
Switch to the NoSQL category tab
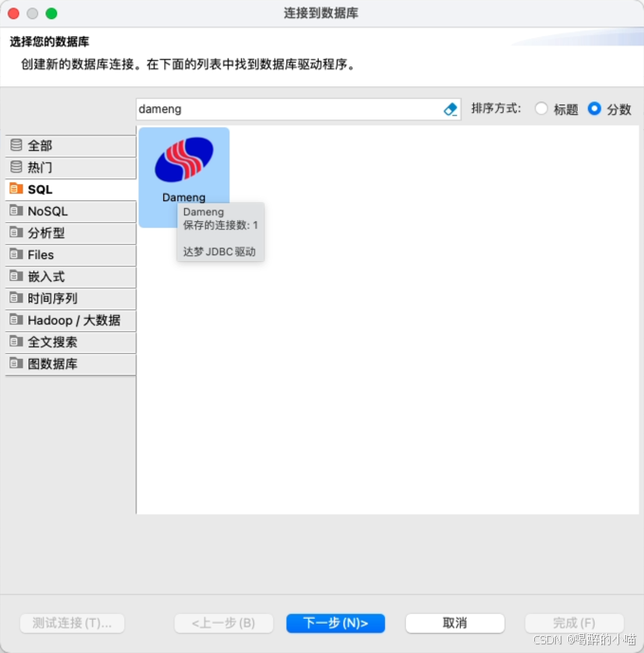pos(70,211)
